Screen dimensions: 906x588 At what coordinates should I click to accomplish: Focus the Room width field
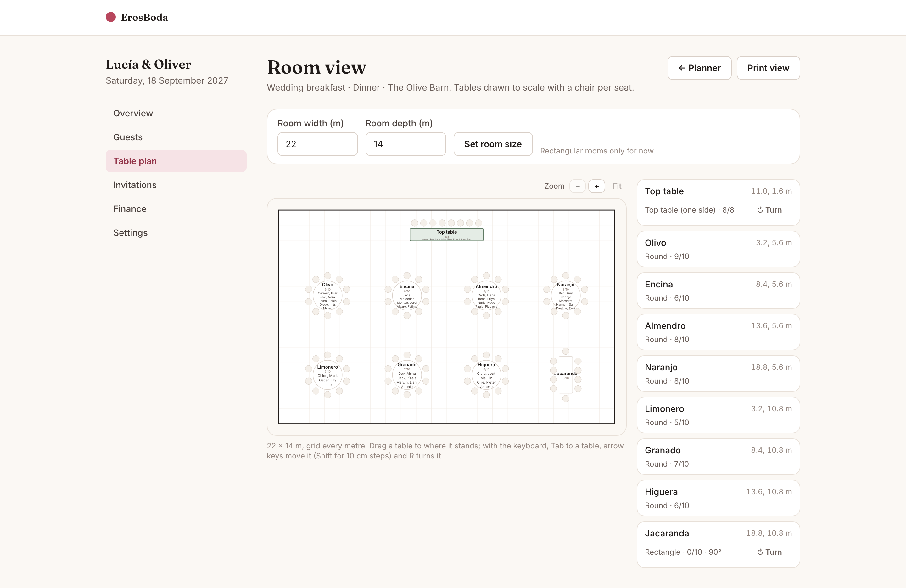tap(317, 144)
